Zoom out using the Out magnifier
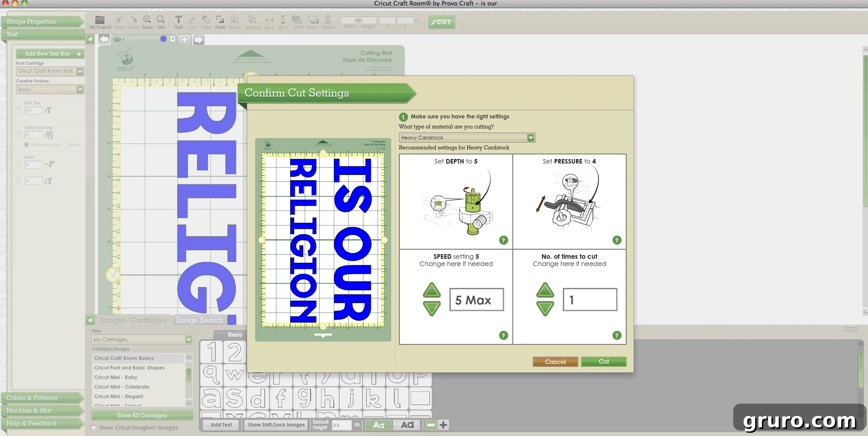Image resolution: width=868 pixels, height=436 pixels. pyautogui.click(x=161, y=22)
